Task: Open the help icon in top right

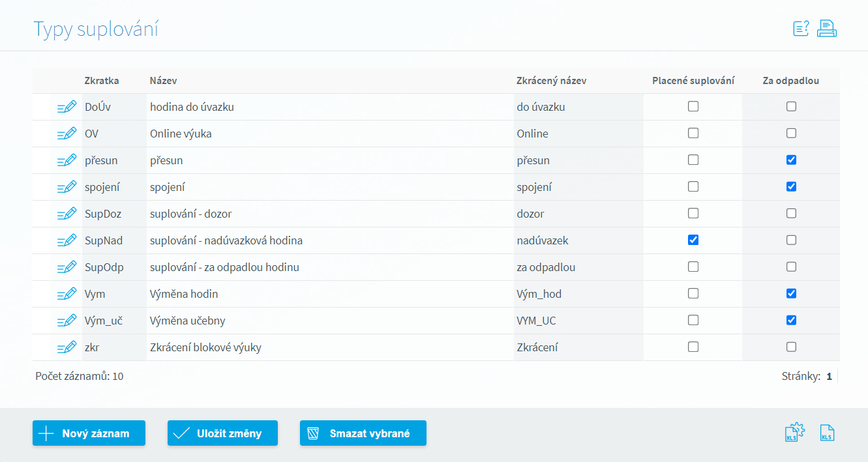Action: click(801, 29)
